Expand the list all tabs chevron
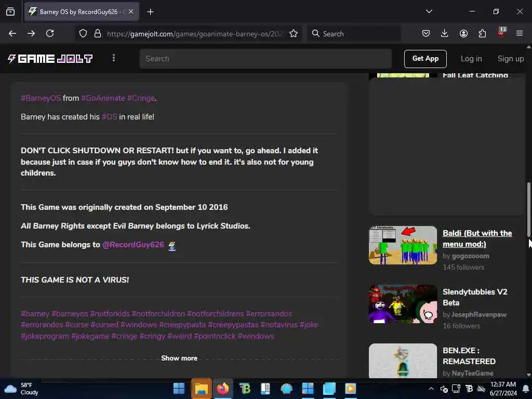This screenshot has height=399, width=532. (429, 11)
